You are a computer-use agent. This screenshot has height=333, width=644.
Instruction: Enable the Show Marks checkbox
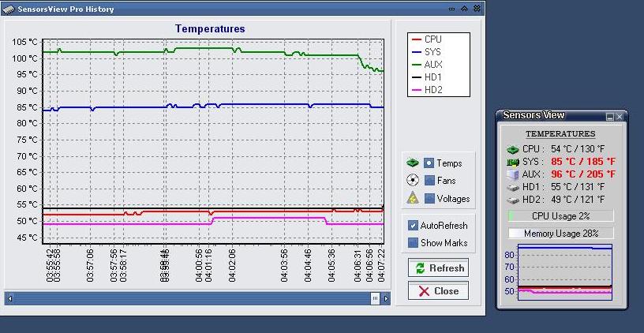pos(413,243)
